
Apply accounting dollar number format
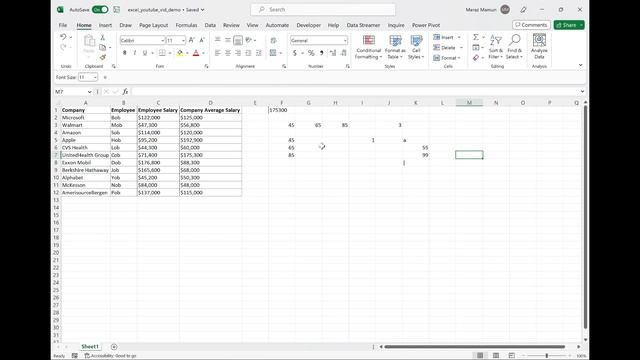(295, 53)
